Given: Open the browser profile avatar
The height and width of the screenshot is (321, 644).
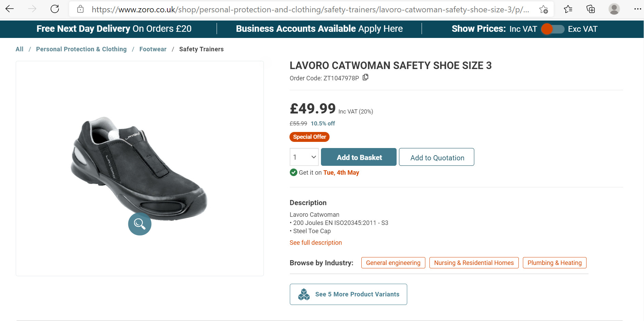Looking at the screenshot, I should click(x=614, y=9).
